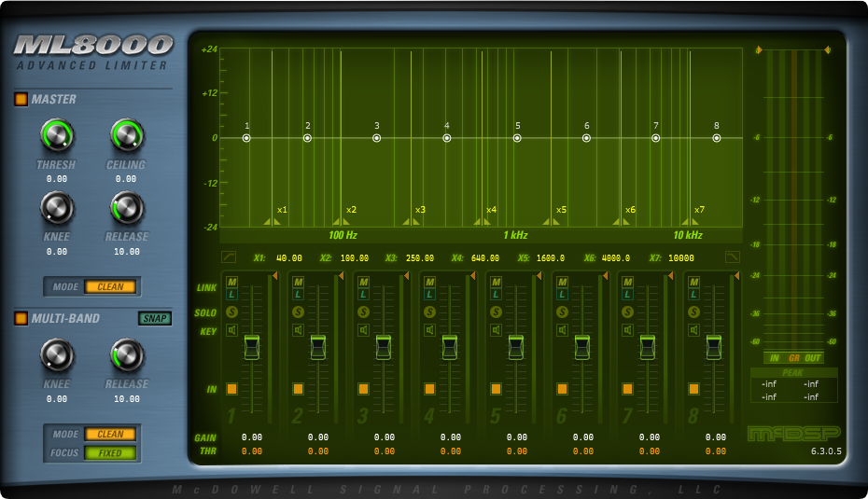Viewport: 868px width, 499px height.
Task: Click band 1 GAIN value 0.00
Action: 252,437
